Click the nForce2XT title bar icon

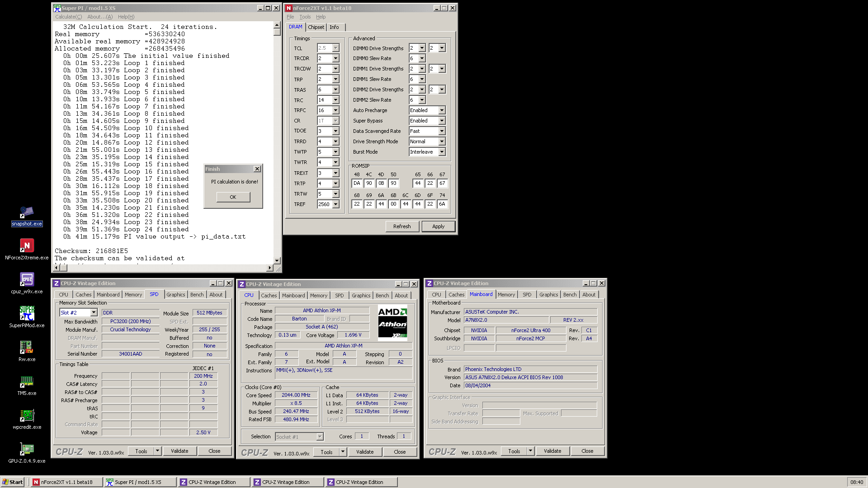coord(288,8)
